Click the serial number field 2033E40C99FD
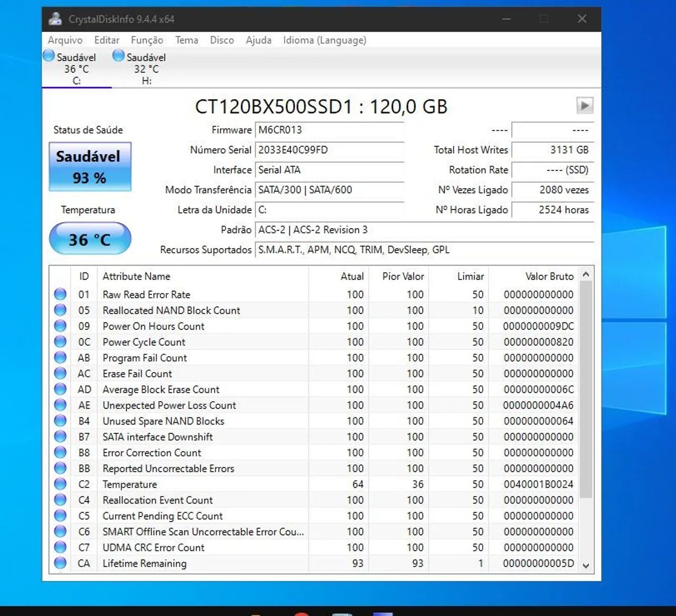676x616 pixels. coord(330,150)
